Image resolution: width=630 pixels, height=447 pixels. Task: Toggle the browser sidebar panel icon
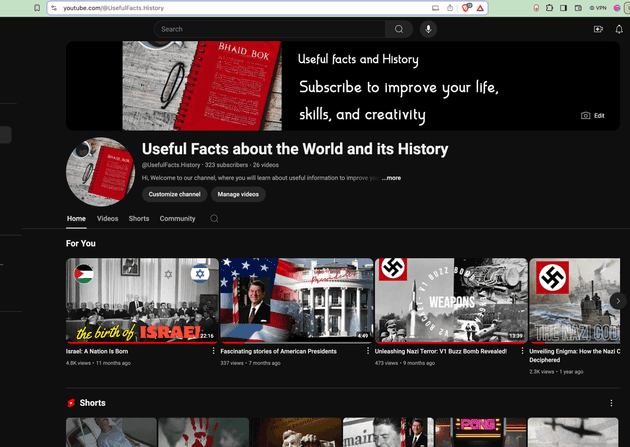pyautogui.click(x=563, y=8)
